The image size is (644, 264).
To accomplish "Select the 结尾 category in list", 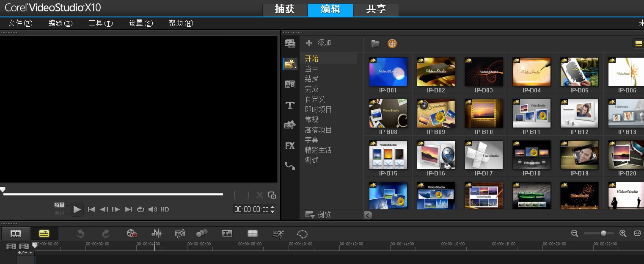I will [312, 79].
